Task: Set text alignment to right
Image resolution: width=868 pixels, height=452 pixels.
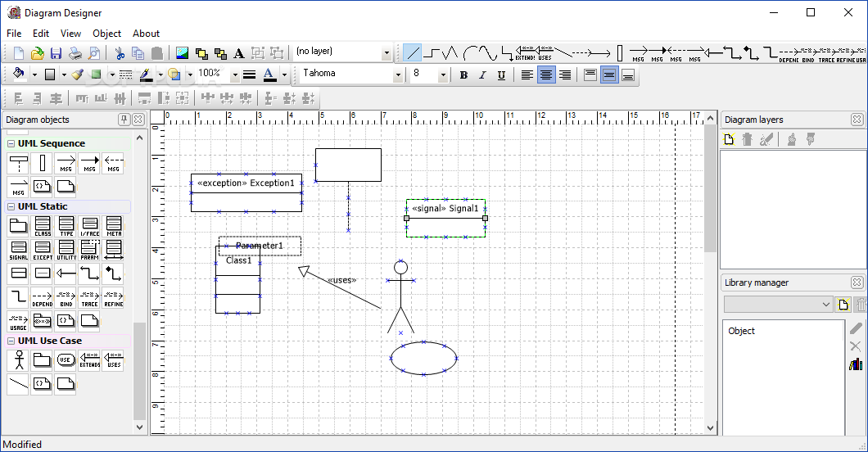Action: pyautogui.click(x=565, y=75)
